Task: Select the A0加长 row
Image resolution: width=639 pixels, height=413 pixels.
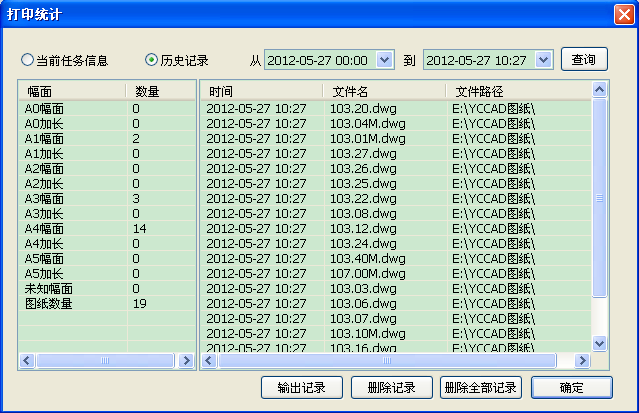Action: pos(107,124)
